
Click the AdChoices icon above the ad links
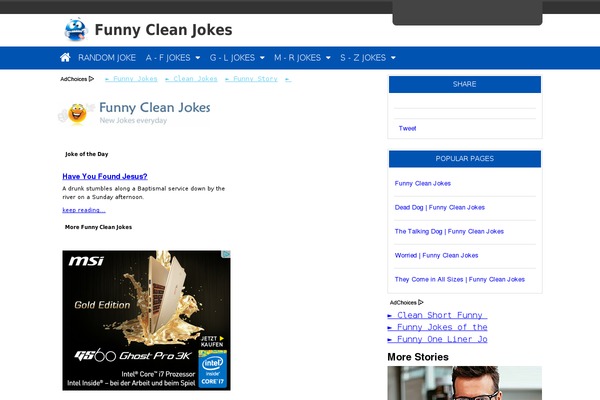91,79
